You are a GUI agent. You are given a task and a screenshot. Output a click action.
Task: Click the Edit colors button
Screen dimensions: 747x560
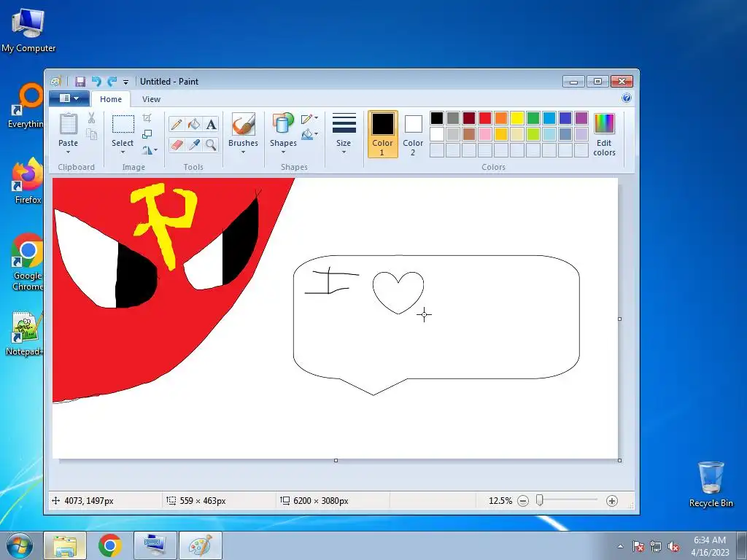604,134
